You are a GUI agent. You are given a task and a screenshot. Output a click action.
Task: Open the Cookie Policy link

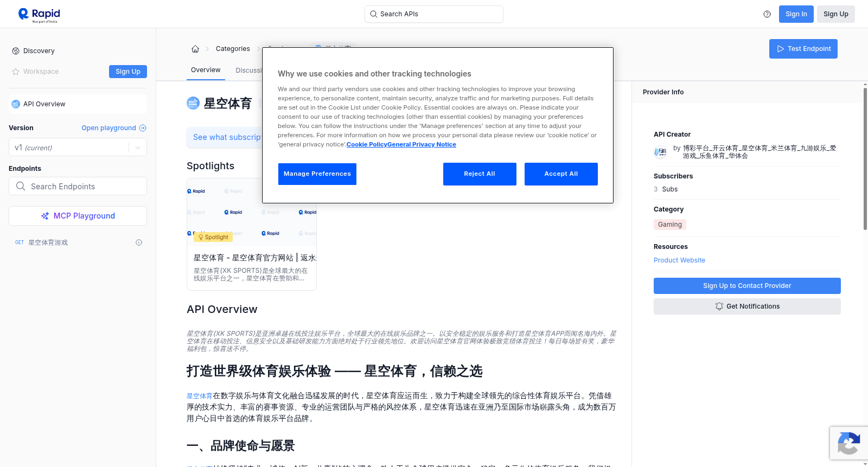coord(367,144)
